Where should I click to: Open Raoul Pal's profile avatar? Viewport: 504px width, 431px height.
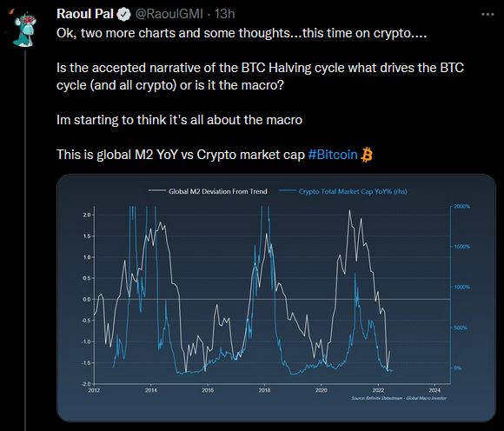(24, 30)
